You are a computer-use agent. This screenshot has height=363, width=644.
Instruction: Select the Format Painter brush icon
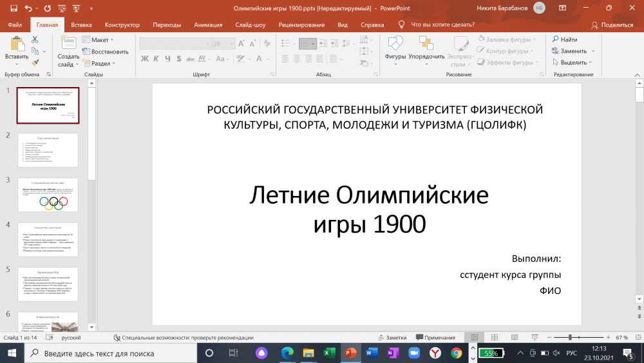(35, 63)
